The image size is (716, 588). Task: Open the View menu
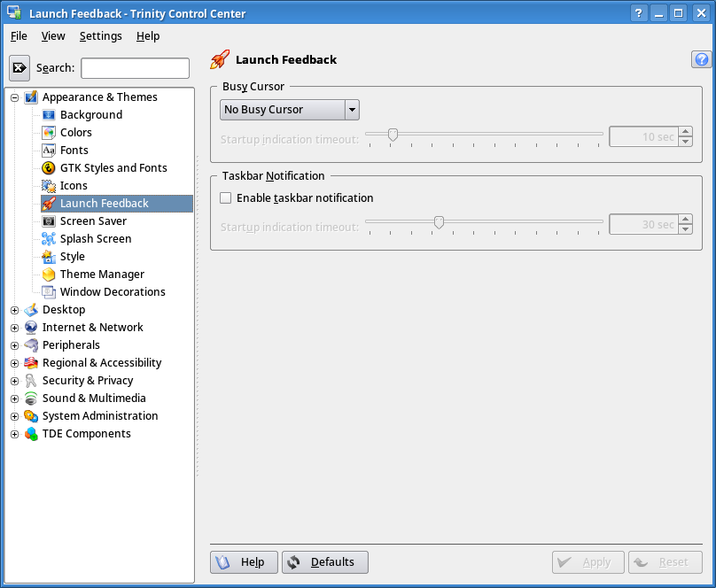click(x=53, y=36)
